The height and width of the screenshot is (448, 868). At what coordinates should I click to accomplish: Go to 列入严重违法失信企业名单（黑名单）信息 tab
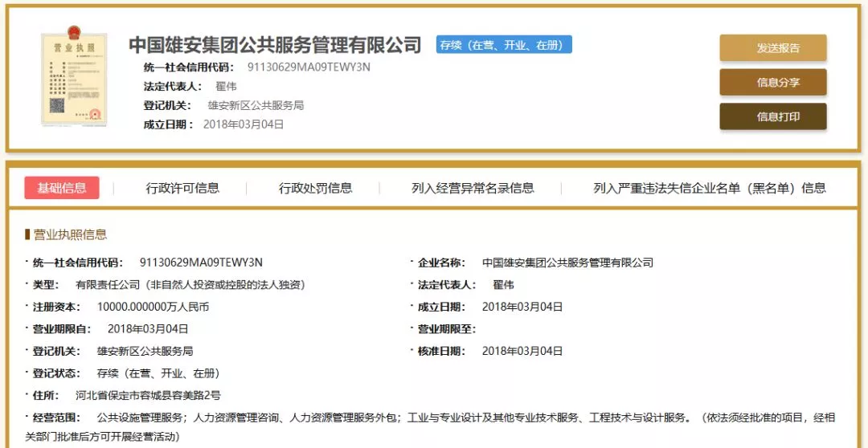pyautogui.click(x=709, y=188)
